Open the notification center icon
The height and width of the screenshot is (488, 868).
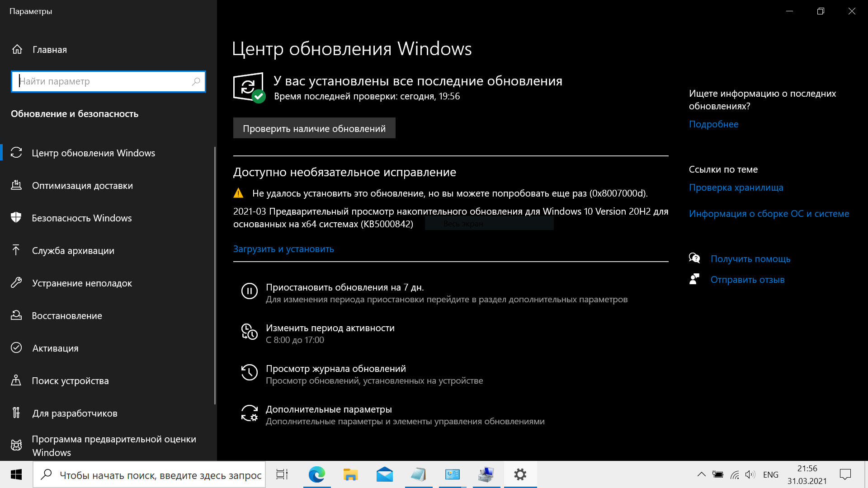(845, 474)
